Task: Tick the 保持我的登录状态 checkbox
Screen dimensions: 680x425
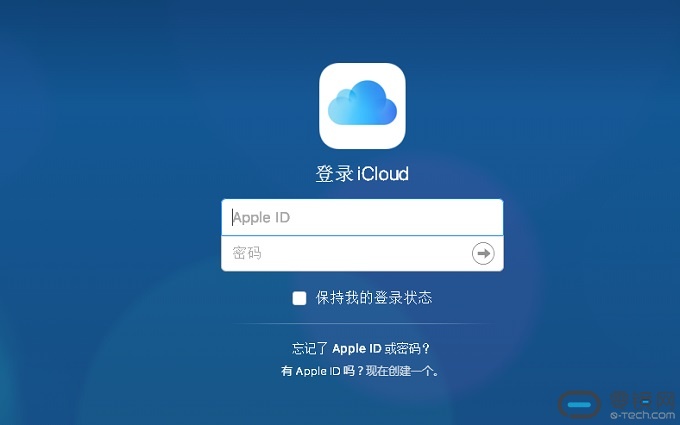Action: point(299,298)
